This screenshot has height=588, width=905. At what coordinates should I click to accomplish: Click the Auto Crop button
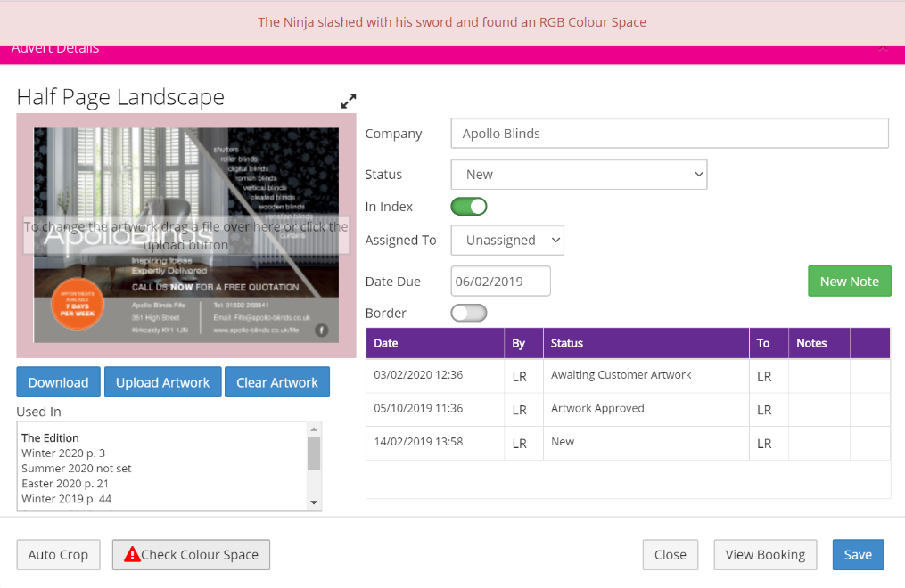[58, 554]
